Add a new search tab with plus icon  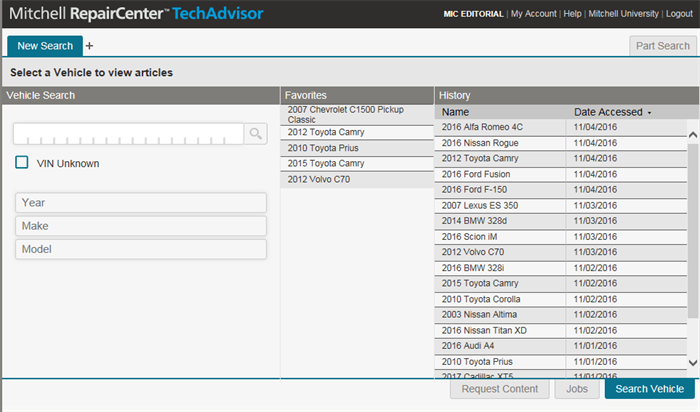click(89, 46)
